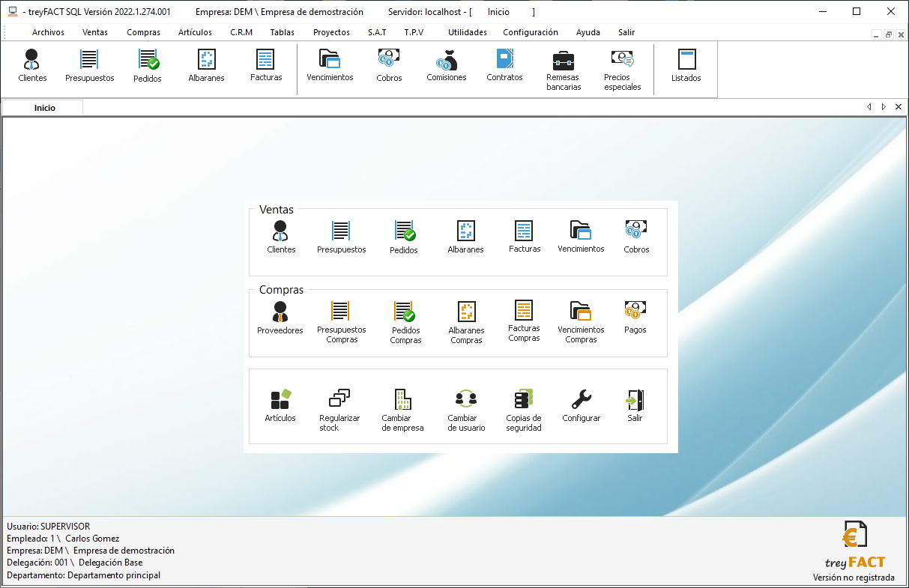Open Clientes in the Ventas panel
The height and width of the screenshot is (588, 909).
point(281,237)
